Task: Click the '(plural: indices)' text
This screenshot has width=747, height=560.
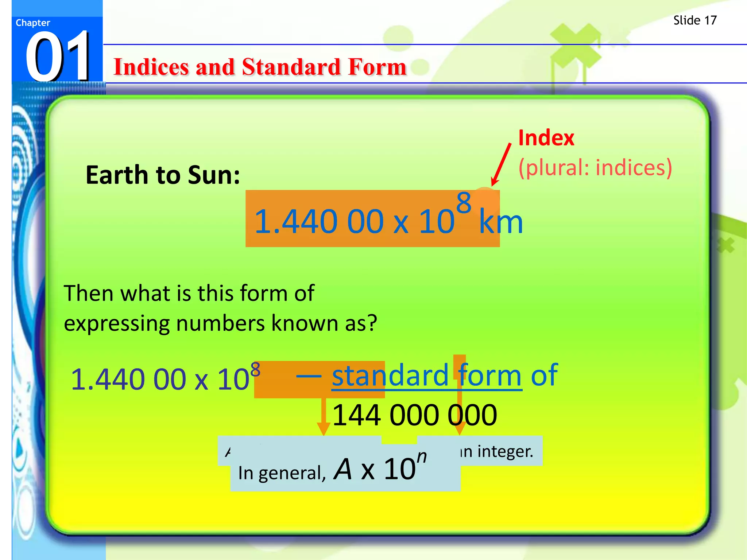Action: coord(595,168)
